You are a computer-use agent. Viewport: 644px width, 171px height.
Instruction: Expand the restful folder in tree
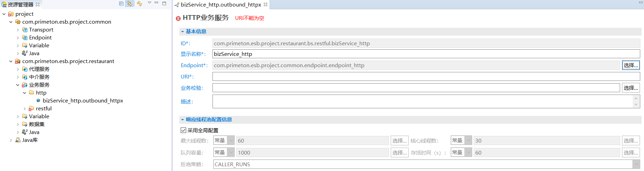25,109
